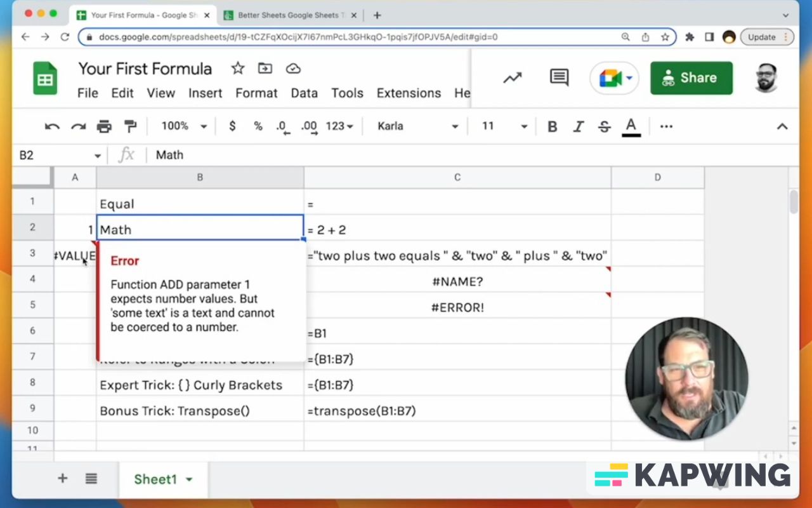Image resolution: width=812 pixels, height=508 pixels.
Task: Click the Redo arrow in toolbar
Action: [78, 126]
